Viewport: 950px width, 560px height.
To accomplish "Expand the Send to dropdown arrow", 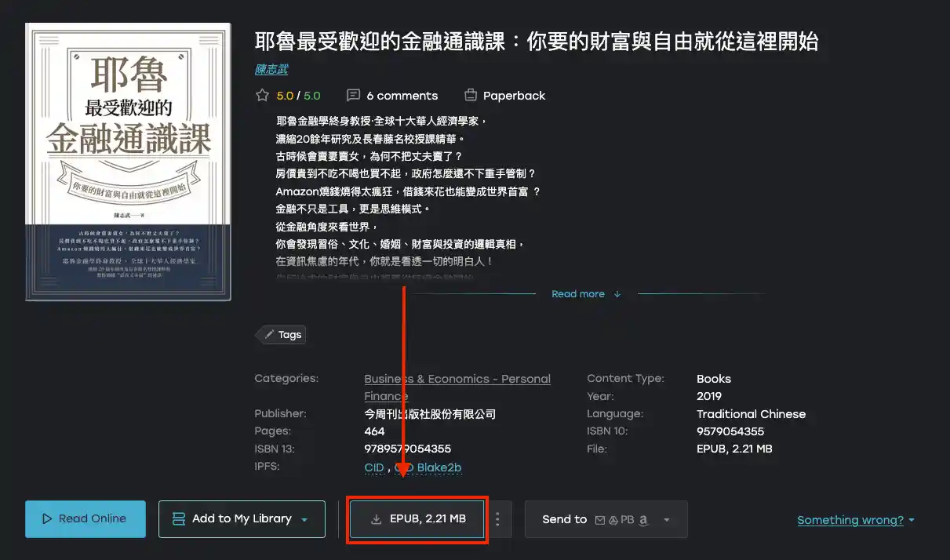I will [668, 519].
